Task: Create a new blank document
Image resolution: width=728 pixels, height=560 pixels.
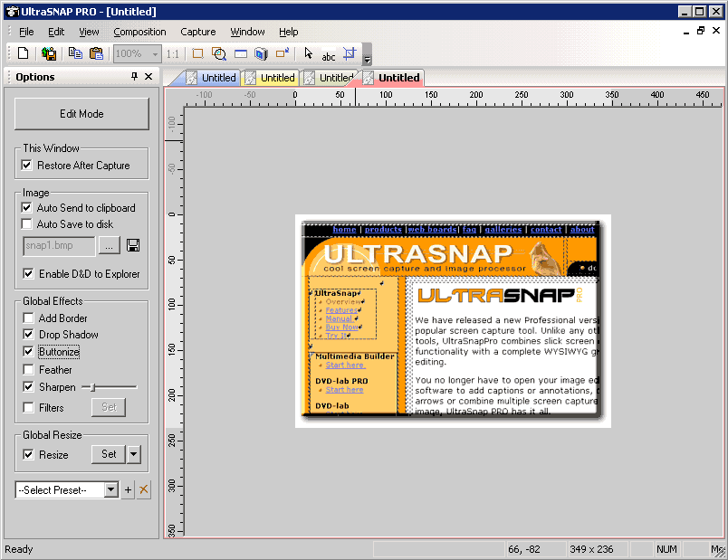Action: [23, 53]
